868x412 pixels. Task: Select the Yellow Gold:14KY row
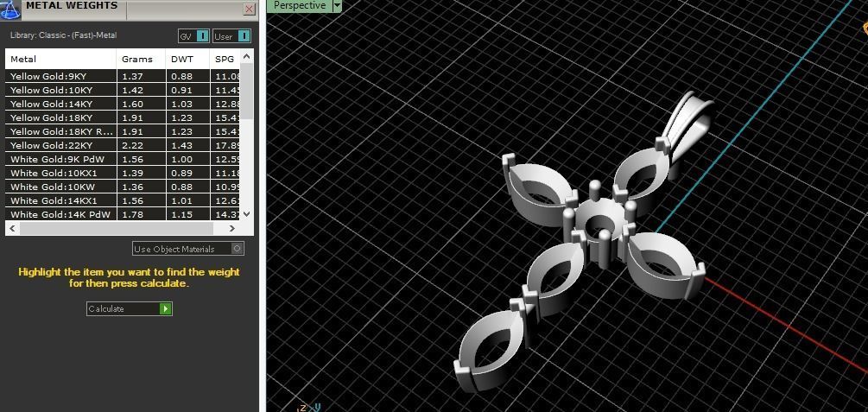(x=123, y=104)
